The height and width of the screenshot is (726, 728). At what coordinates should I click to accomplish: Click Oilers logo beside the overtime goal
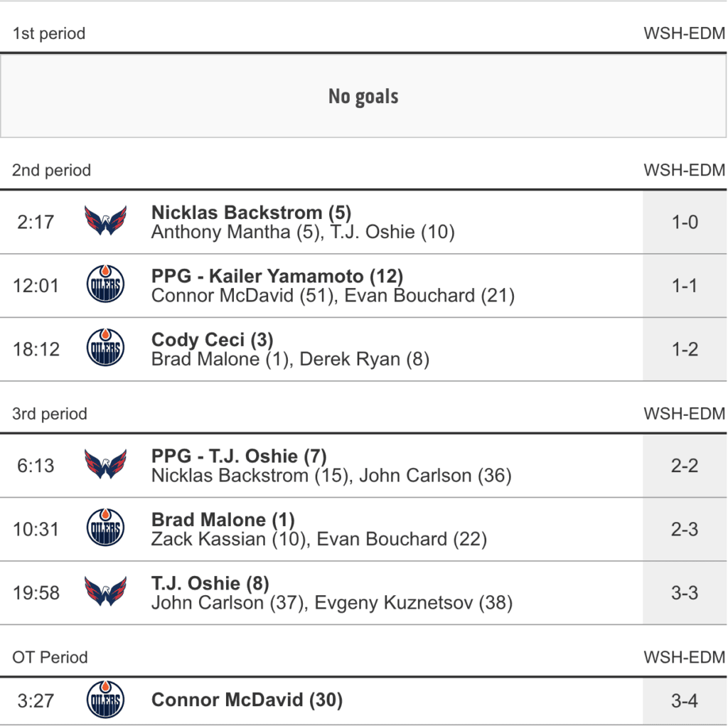[105, 700]
